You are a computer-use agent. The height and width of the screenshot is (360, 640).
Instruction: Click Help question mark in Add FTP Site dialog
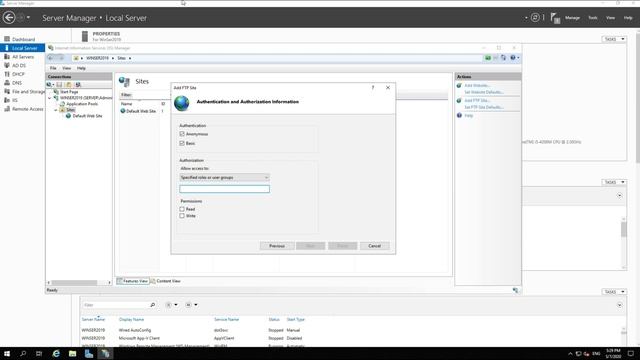373,88
